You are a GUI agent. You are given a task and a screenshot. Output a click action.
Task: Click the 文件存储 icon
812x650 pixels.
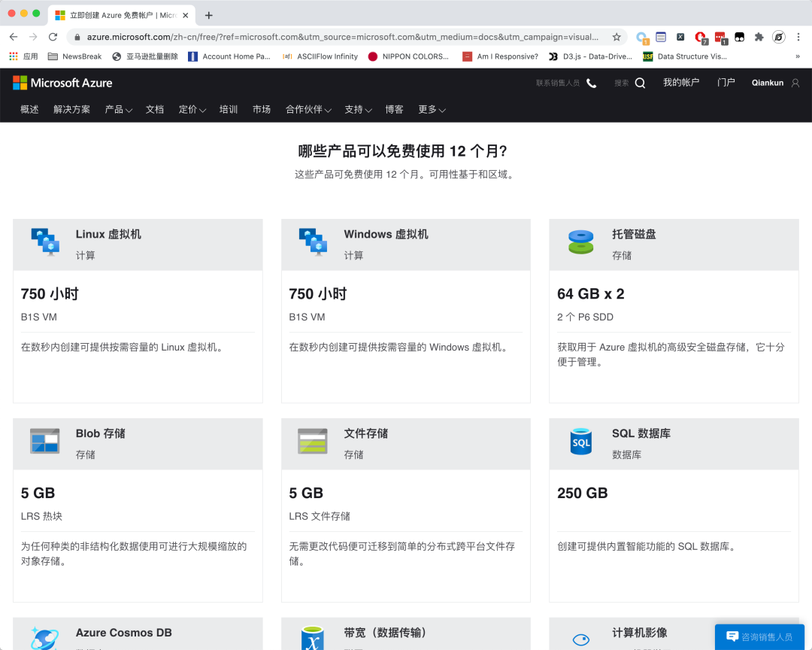coord(313,441)
